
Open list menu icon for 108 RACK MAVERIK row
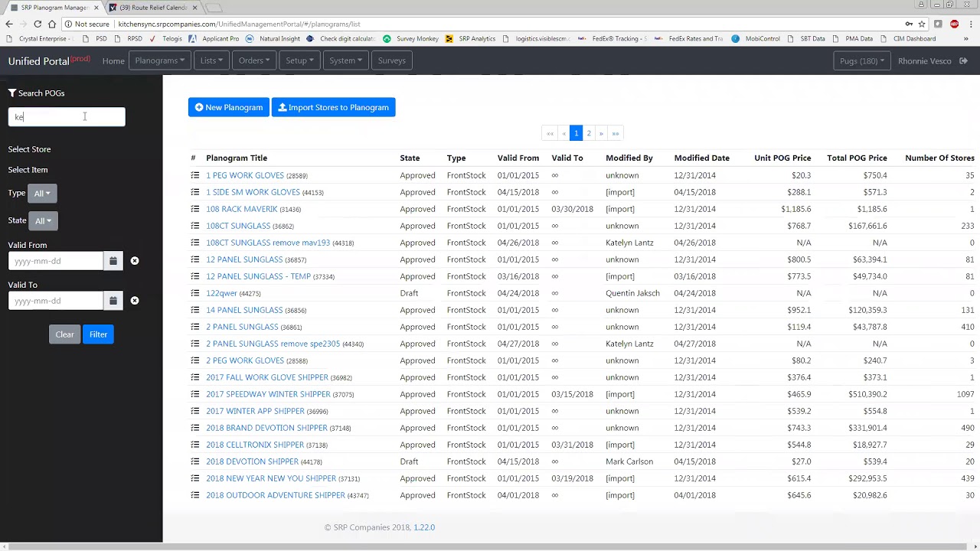[194, 209]
